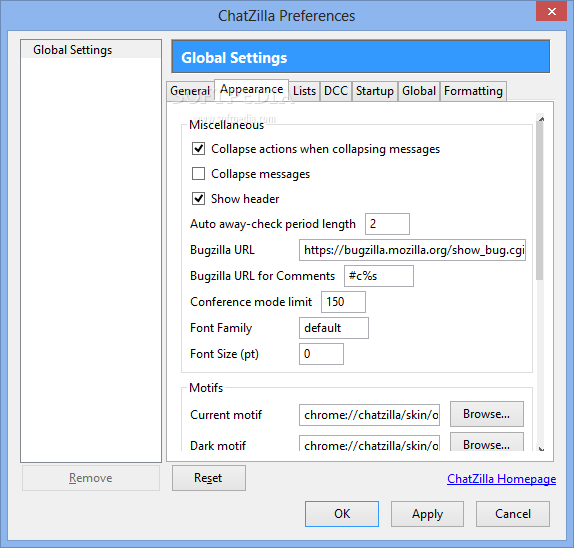Viewport: 574px width, 548px height.
Task: Click the scrollbar down arrow
Action: pyautogui.click(x=541, y=448)
